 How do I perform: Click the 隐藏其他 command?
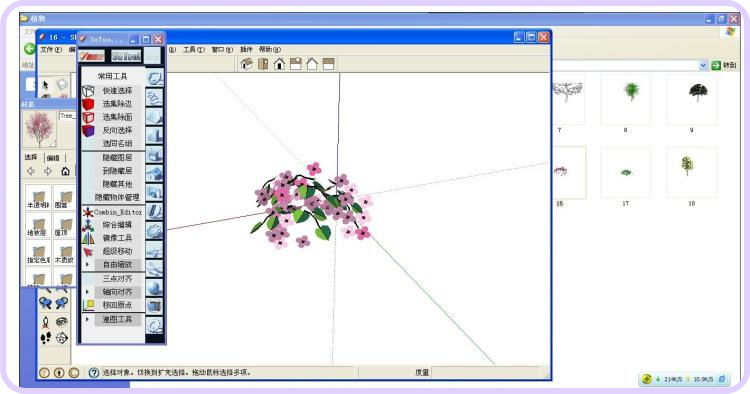pyautogui.click(x=117, y=184)
